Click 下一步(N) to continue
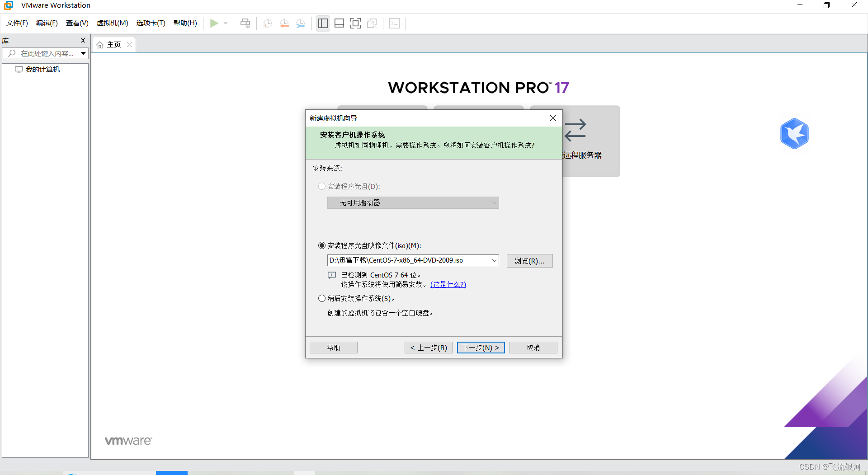Screen dimensions: 868x475 [481, 348]
